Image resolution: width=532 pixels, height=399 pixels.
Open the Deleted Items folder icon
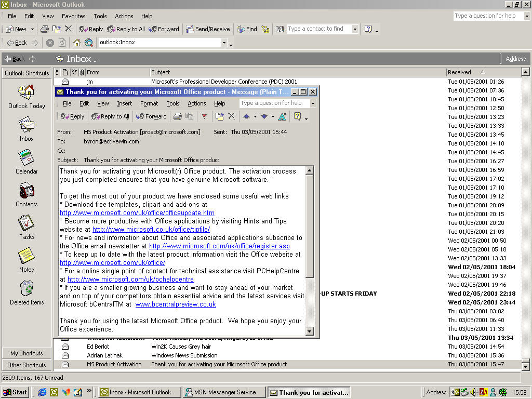[x=26, y=289]
